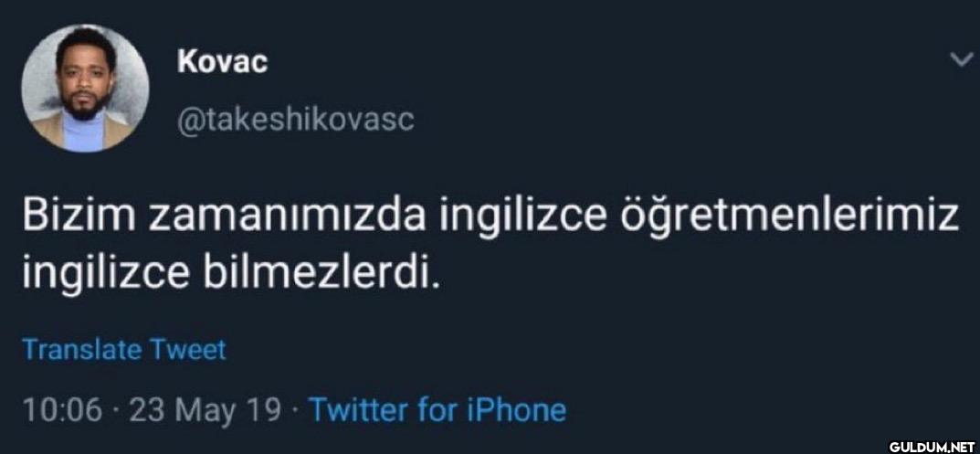
Task: Click the face in the profile picture
Action: pyautogui.click(x=82, y=80)
